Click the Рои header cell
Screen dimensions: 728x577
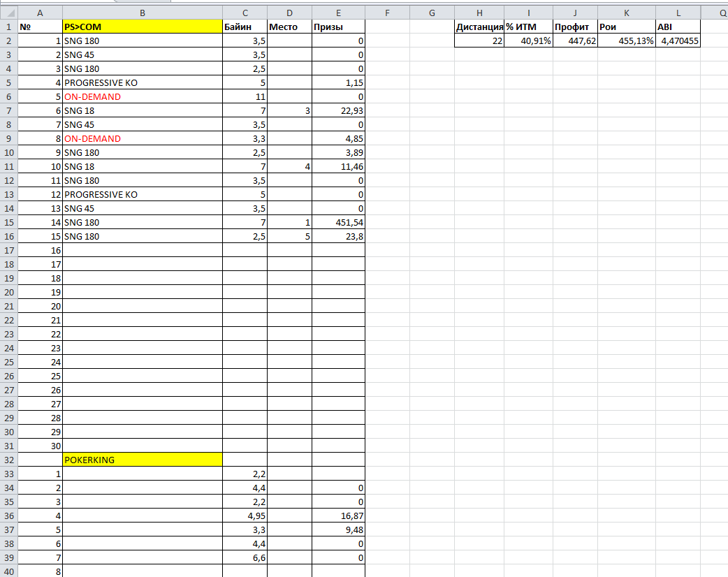point(627,27)
